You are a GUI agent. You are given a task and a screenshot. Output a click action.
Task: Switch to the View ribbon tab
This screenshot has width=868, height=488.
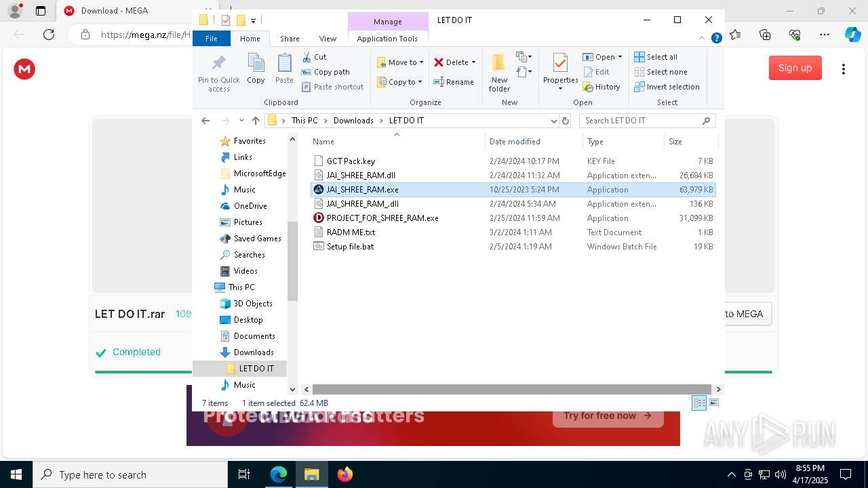(328, 39)
